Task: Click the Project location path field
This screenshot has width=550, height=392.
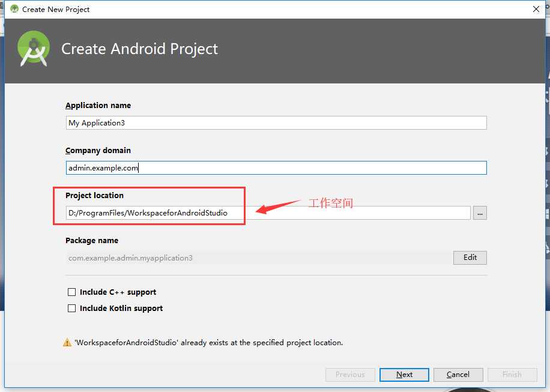Action: tap(268, 213)
